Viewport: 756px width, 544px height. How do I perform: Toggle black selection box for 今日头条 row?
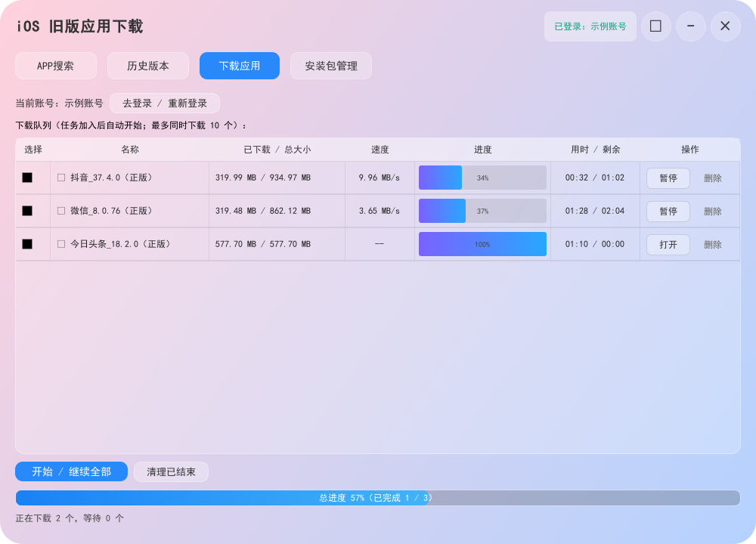click(x=27, y=244)
